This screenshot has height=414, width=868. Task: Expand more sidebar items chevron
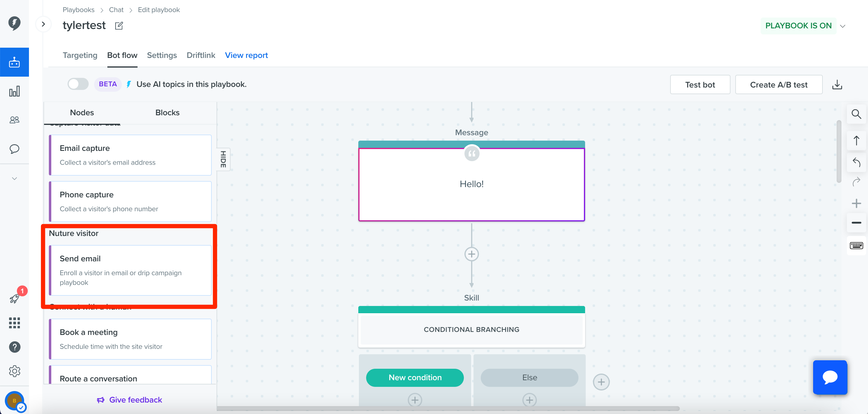[14, 178]
